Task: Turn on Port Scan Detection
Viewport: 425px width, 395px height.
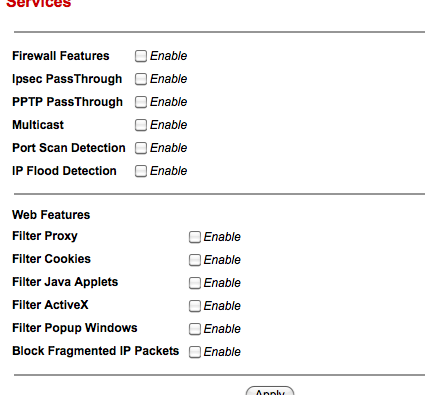Action: 141,148
